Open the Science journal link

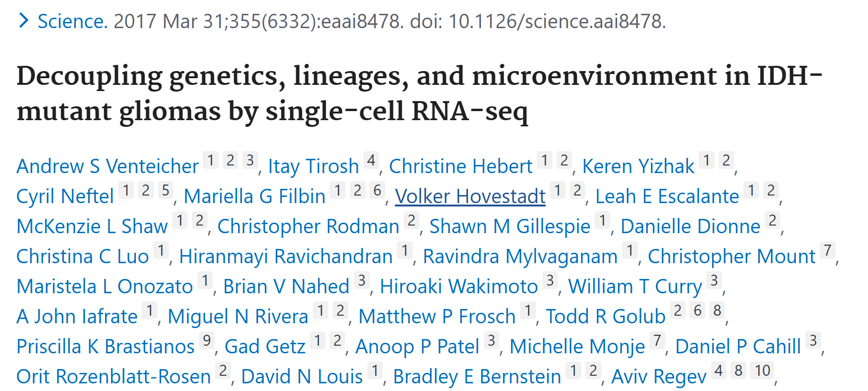(73, 21)
